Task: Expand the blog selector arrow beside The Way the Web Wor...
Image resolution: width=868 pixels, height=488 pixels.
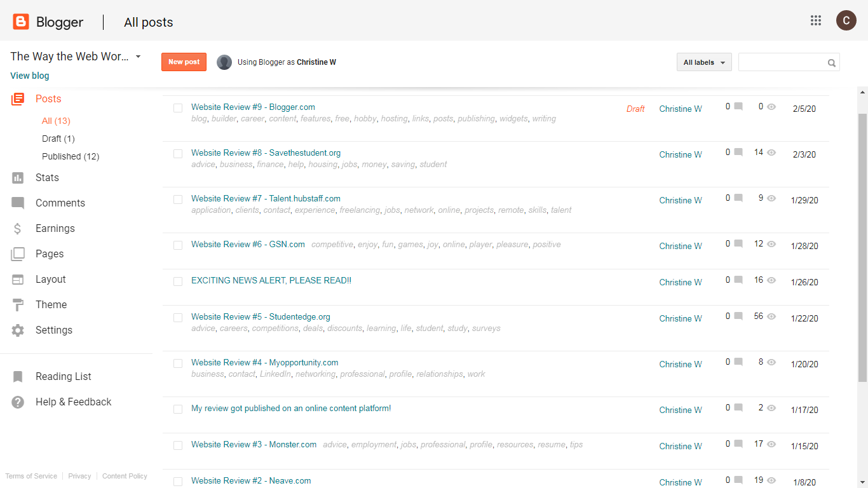Action: pyautogui.click(x=138, y=57)
